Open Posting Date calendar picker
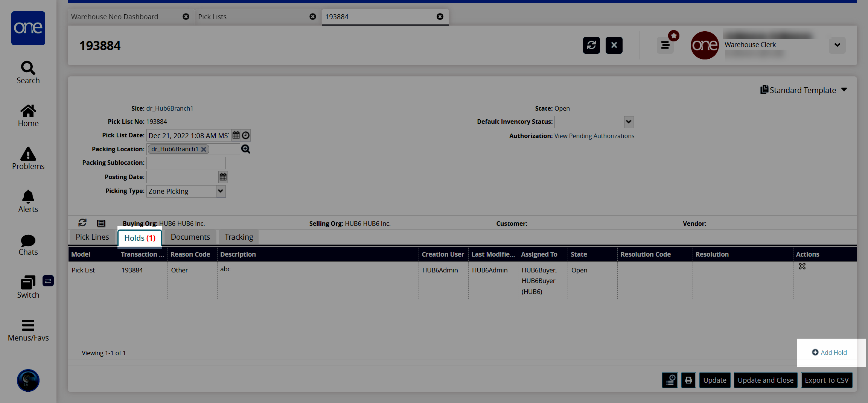The image size is (868, 403). point(223,177)
